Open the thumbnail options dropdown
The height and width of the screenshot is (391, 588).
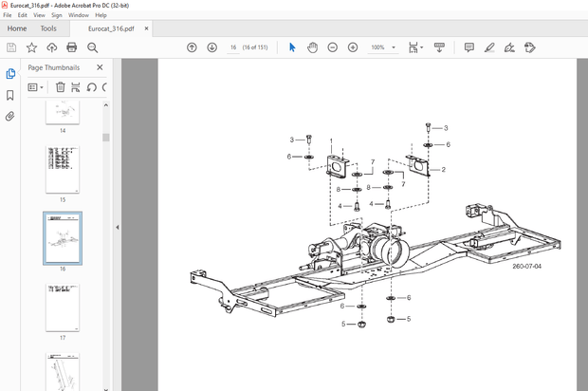36,87
